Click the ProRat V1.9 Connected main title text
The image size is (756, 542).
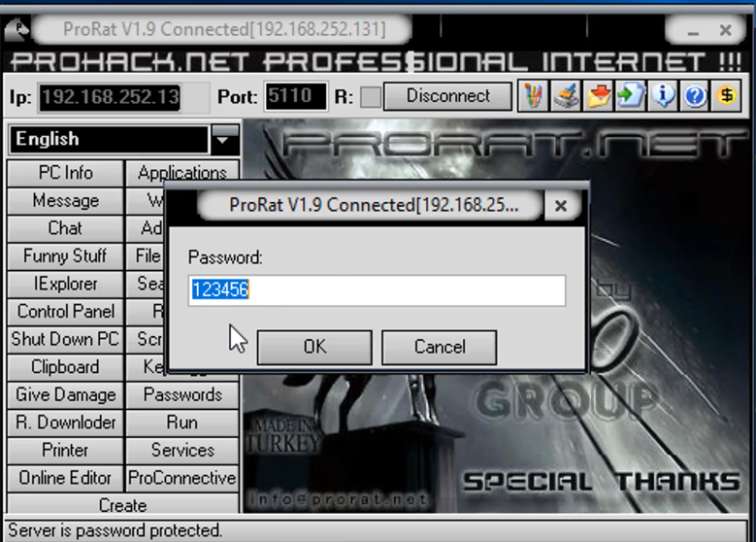coord(224,29)
